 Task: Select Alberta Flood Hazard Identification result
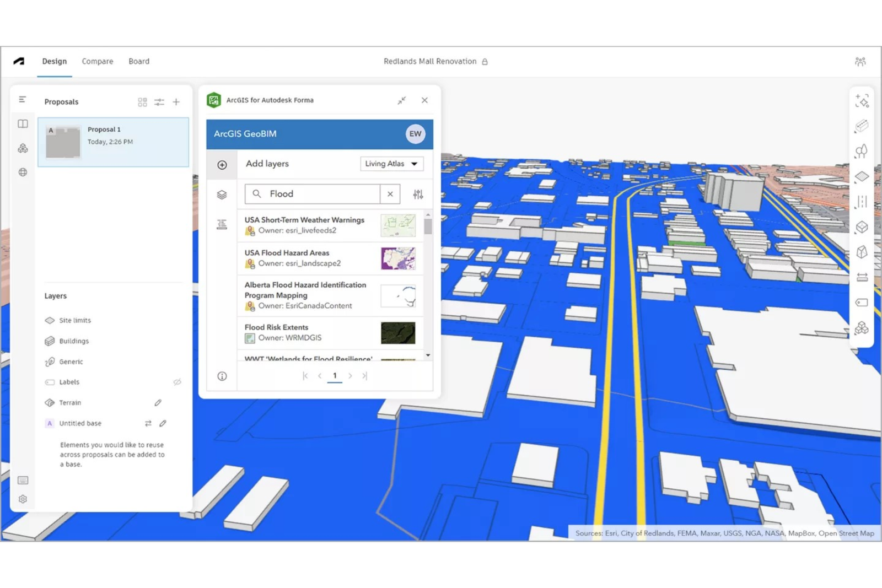tap(330, 295)
